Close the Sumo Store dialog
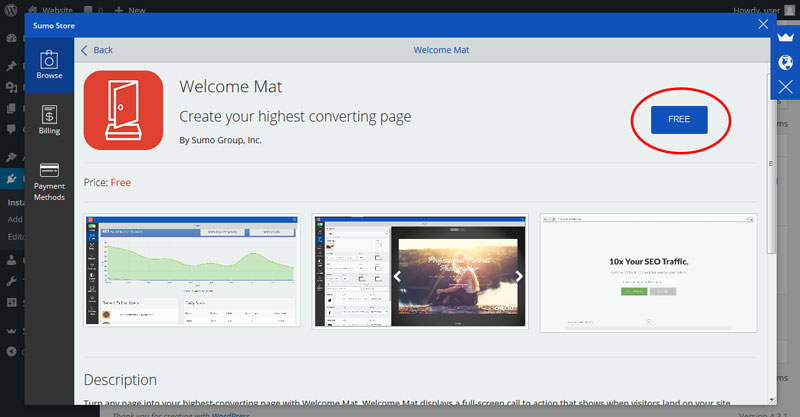 pyautogui.click(x=763, y=24)
